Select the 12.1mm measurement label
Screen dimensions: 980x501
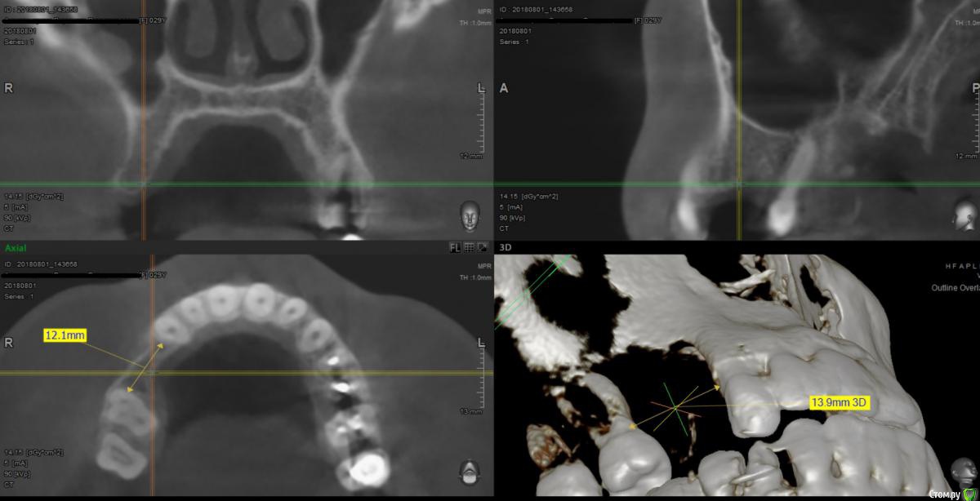pyautogui.click(x=65, y=335)
